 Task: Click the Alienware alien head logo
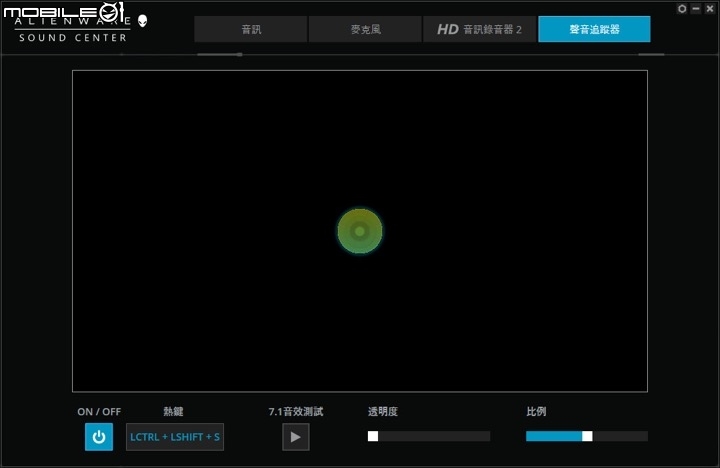pyautogui.click(x=142, y=21)
